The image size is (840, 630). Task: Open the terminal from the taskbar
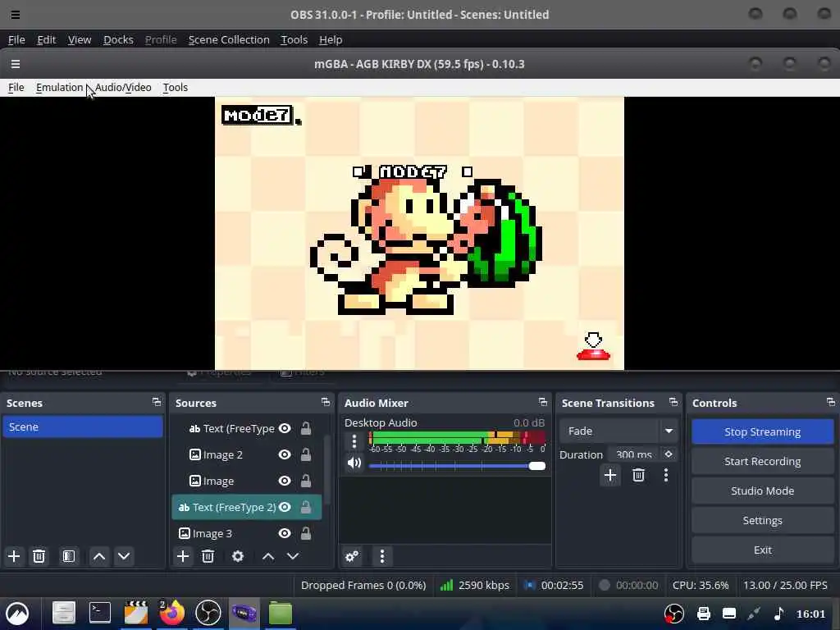(x=100, y=612)
